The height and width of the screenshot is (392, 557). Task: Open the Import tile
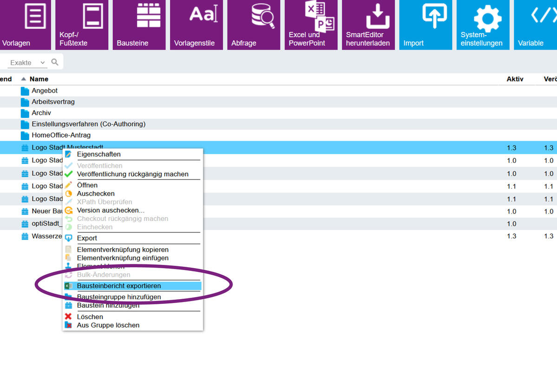click(x=426, y=25)
